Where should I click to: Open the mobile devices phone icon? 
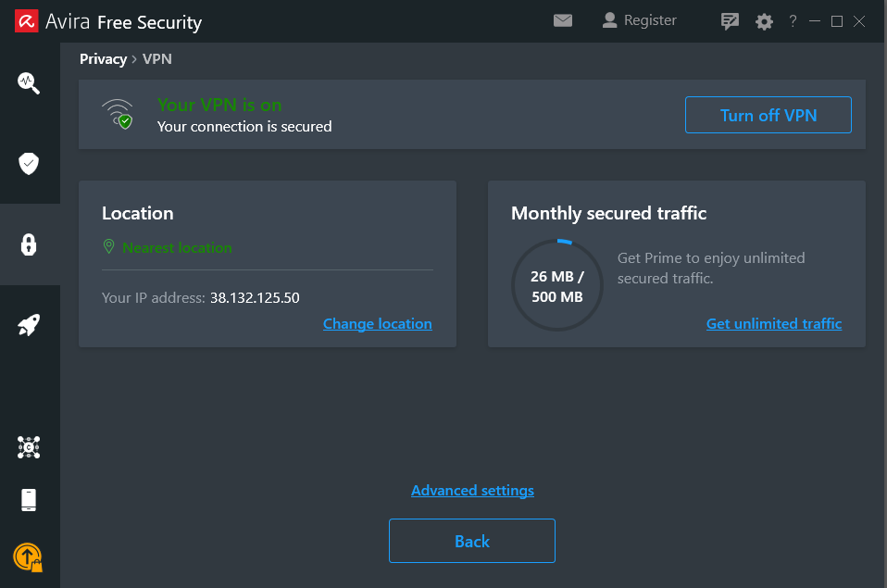pyautogui.click(x=29, y=500)
